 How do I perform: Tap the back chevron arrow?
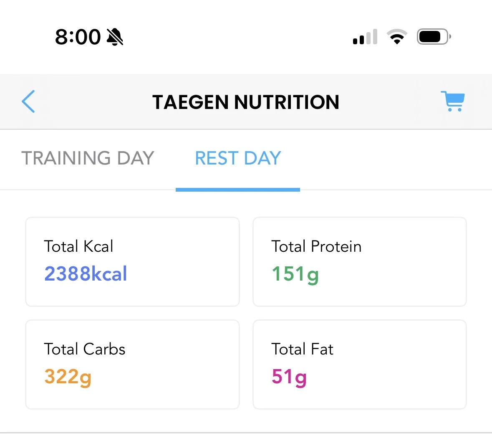tap(28, 101)
